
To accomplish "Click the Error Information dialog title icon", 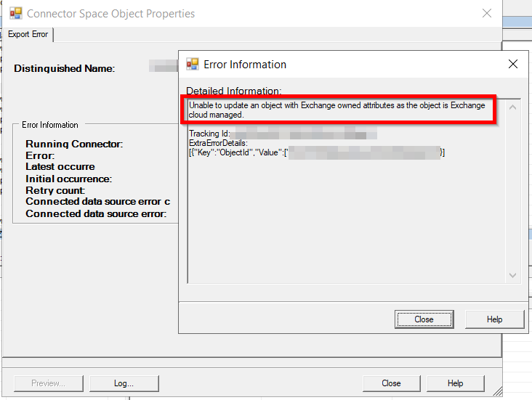I will tap(193, 64).
